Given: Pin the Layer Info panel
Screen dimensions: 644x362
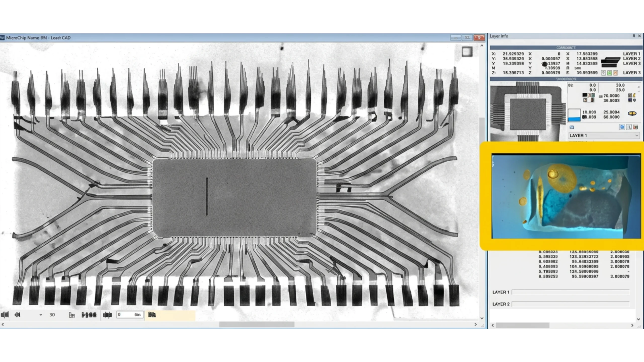Looking at the screenshot, I should click(x=634, y=36).
